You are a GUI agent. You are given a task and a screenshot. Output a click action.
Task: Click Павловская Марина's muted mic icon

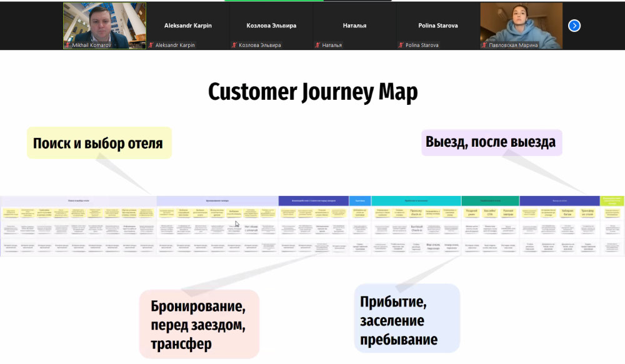[x=484, y=45]
